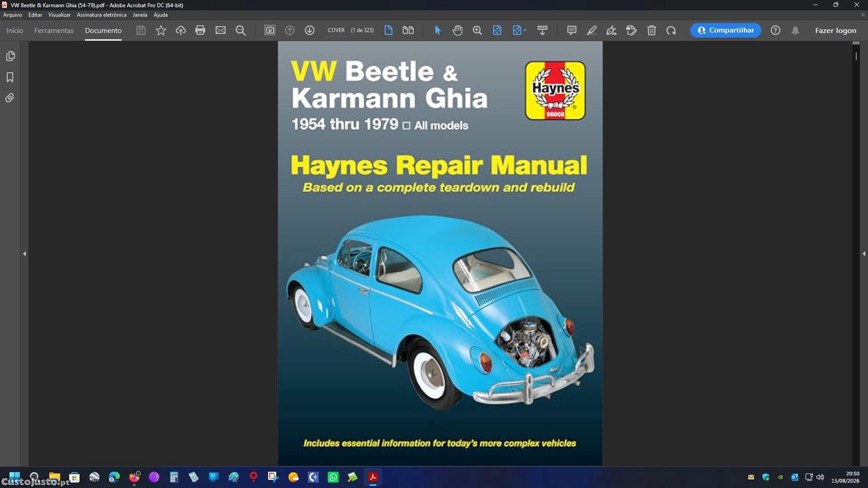Open File Explorer from the taskbar

click(x=54, y=477)
